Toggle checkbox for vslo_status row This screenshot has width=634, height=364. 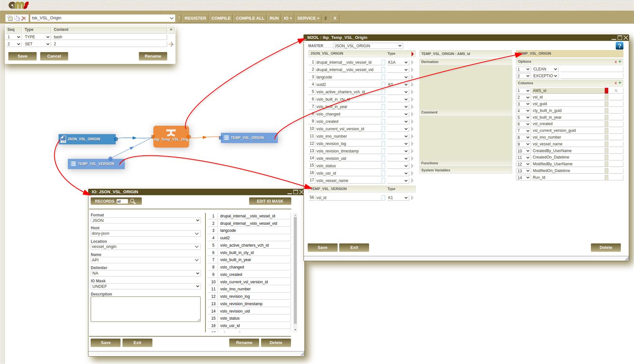point(383,166)
